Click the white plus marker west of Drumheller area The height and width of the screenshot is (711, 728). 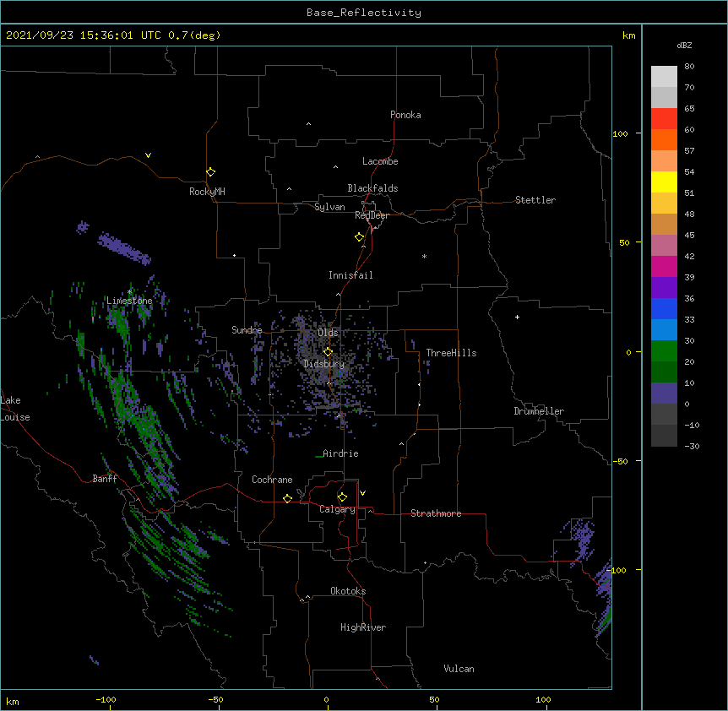coord(517,317)
